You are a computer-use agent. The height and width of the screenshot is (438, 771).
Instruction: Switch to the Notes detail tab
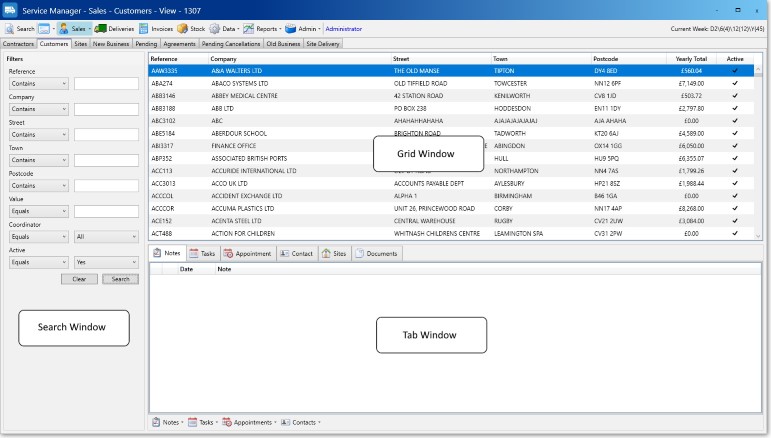point(167,253)
